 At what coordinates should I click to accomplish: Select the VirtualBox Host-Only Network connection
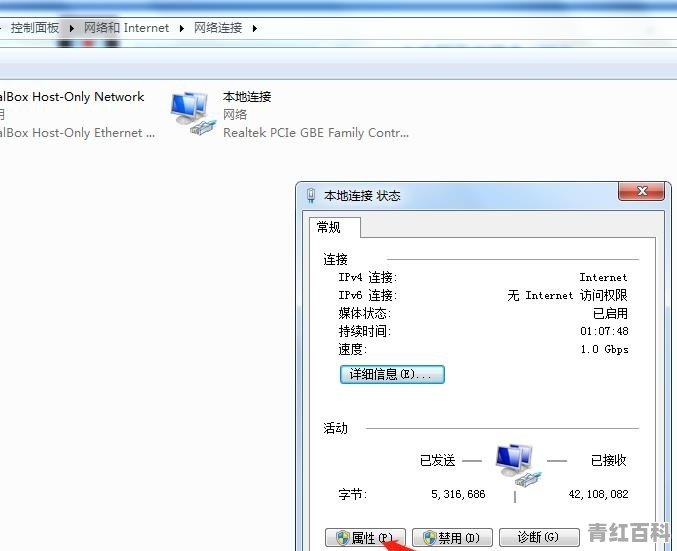[x=72, y=97]
